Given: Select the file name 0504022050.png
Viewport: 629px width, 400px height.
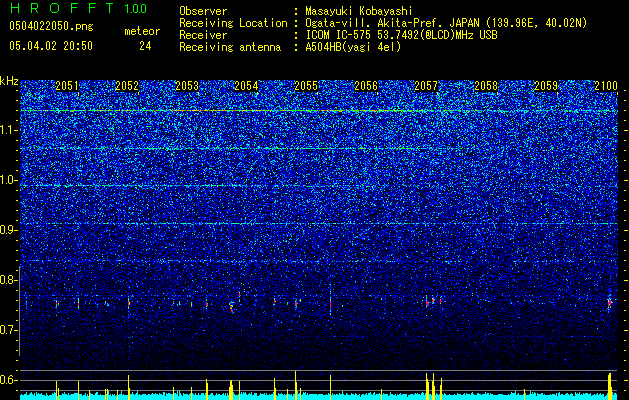Looking at the screenshot, I should pos(51,26).
